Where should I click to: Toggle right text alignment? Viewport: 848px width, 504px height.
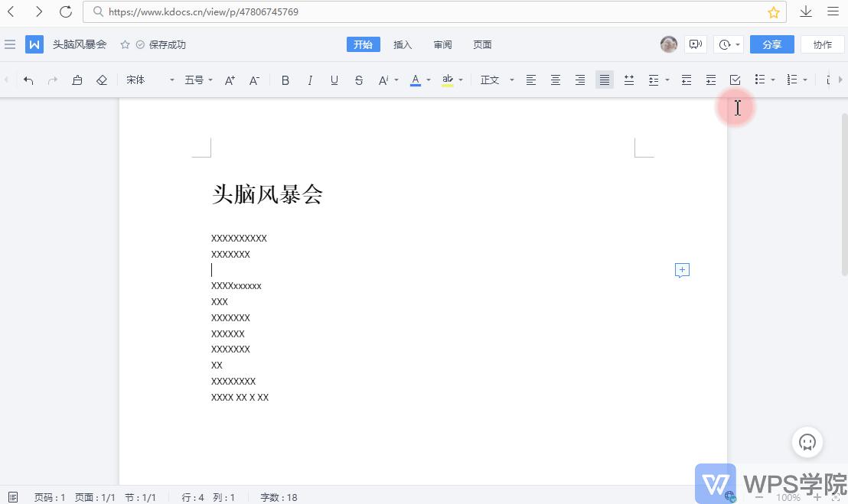(x=580, y=80)
